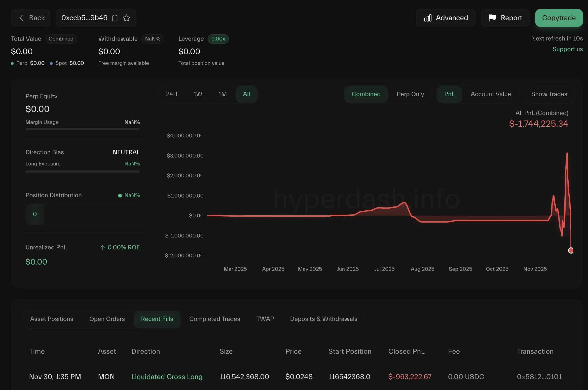
Task: Favorite the wallet with the star icon
Action: pyautogui.click(x=126, y=18)
